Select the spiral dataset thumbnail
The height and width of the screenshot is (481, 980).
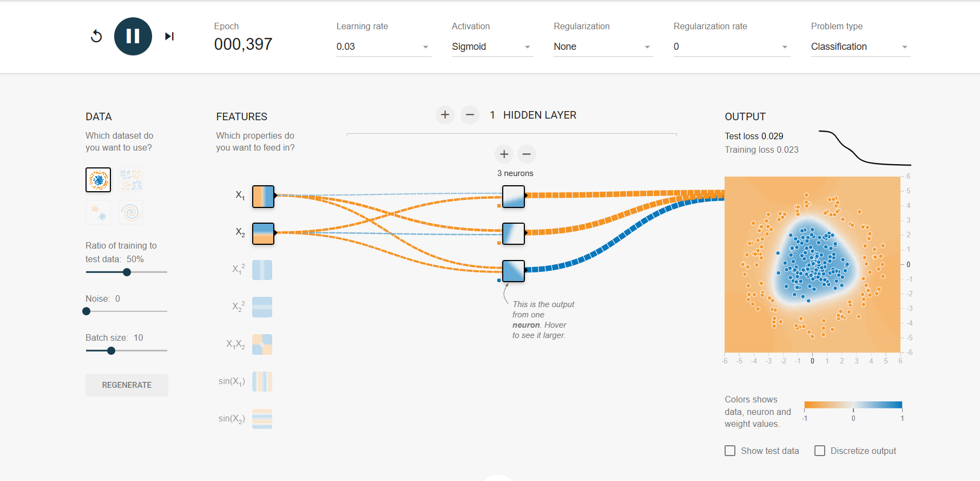[x=131, y=212]
